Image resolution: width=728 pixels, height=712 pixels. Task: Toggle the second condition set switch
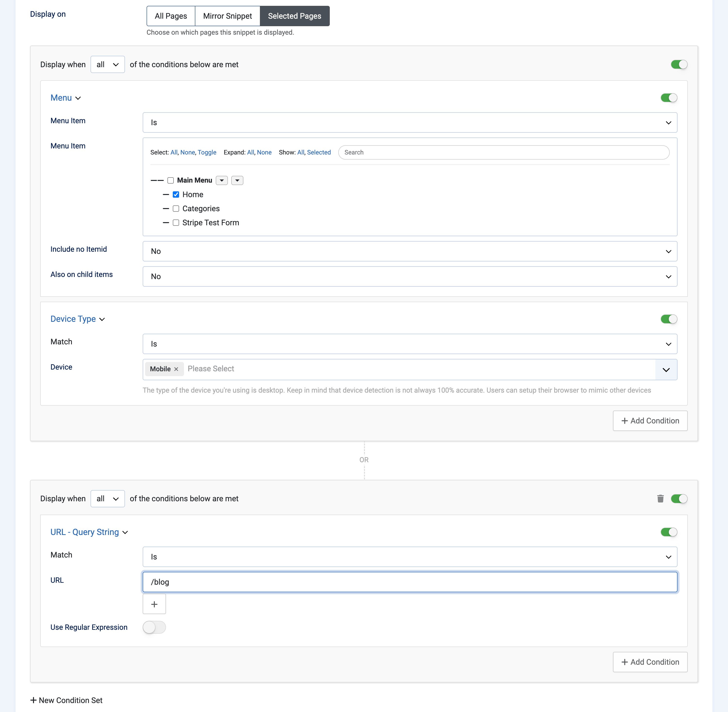(x=679, y=499)
